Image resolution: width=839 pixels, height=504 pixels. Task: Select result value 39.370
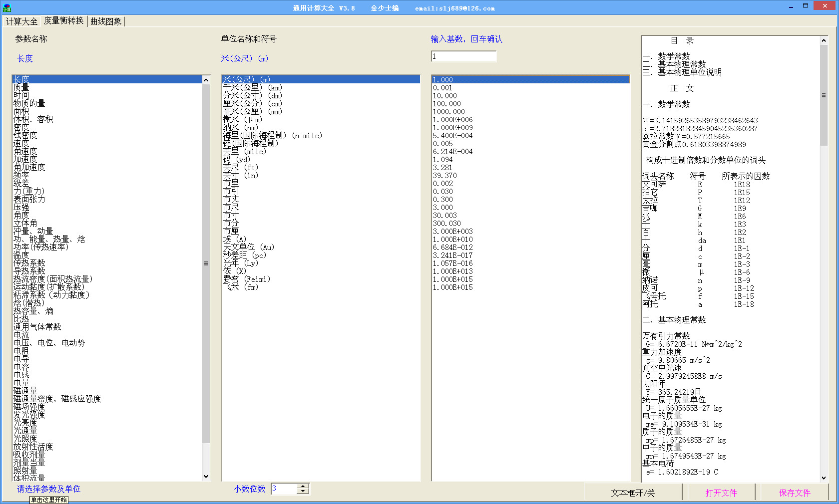[x=531, y=175]
